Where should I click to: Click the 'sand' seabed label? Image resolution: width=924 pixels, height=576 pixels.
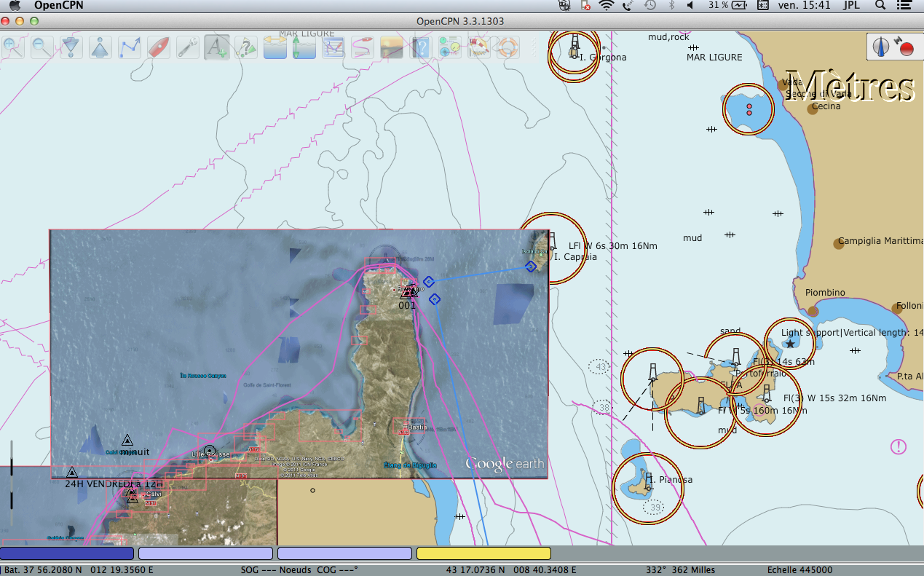pos(730,331)
